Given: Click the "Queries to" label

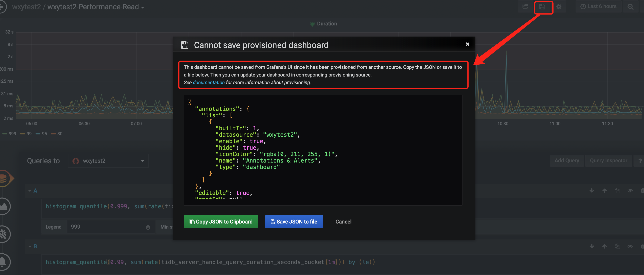Looking at the screenshot, I should (43, 161).
